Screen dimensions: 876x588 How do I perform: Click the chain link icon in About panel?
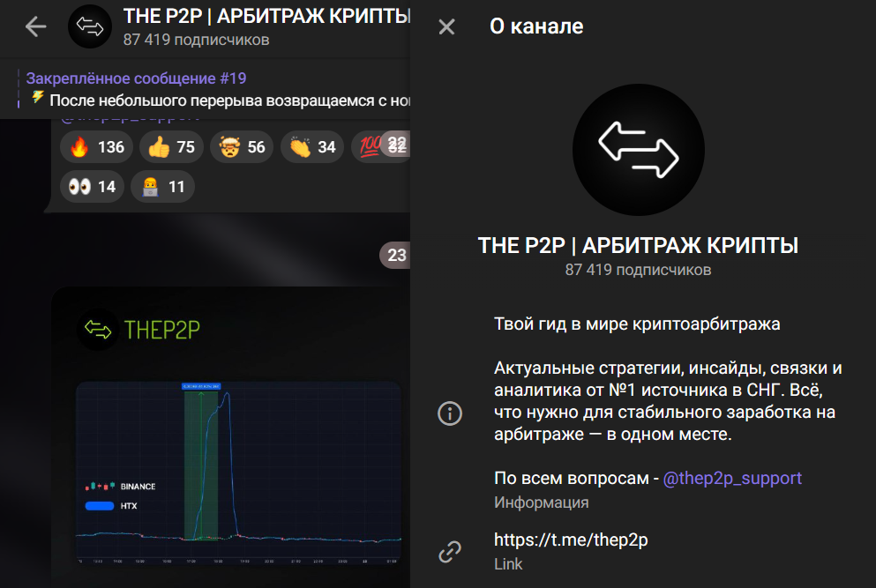click(450, 551)
